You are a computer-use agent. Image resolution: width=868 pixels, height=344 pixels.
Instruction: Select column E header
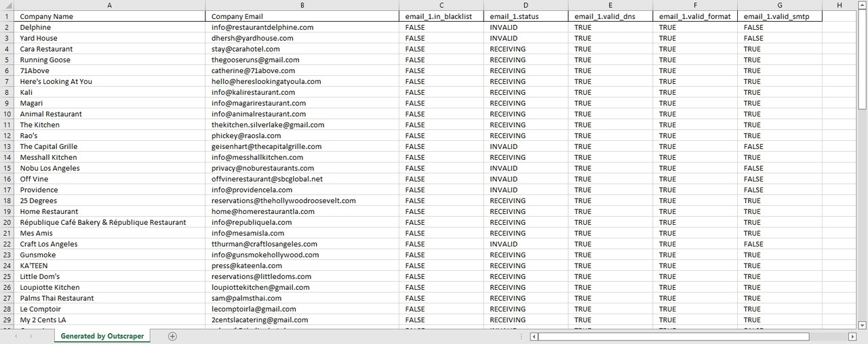pos(610,5)
